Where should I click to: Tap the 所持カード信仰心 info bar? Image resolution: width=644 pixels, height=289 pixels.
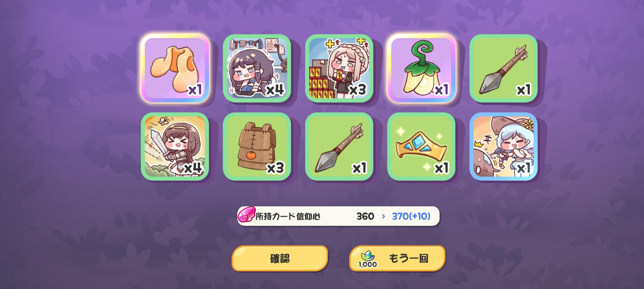coord(338,216)
